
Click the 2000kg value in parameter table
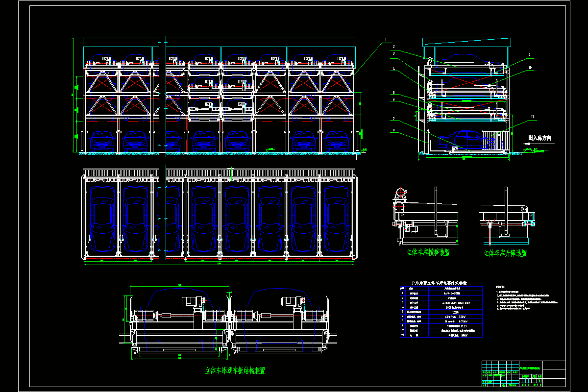tap(455, 308)
